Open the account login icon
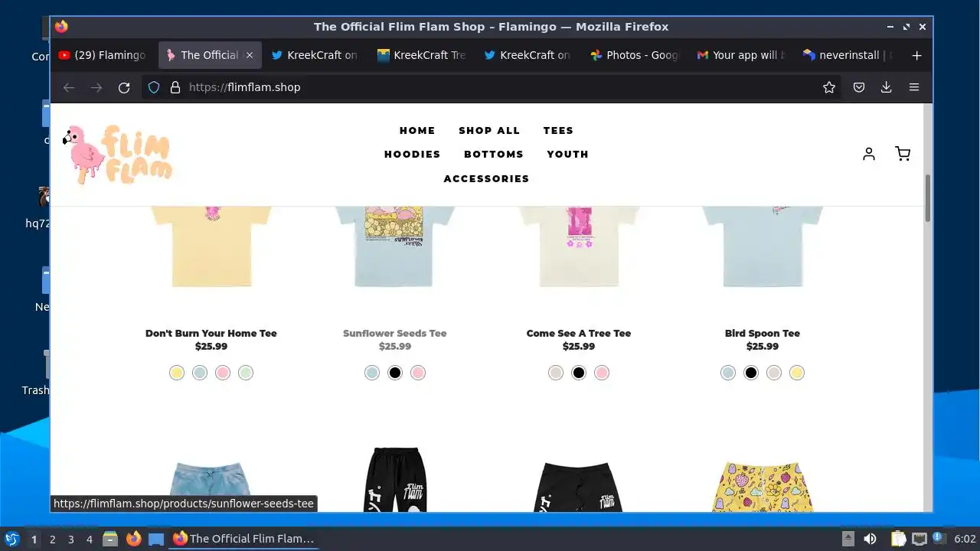The image size is (980, 551). [x=868, y=154]
